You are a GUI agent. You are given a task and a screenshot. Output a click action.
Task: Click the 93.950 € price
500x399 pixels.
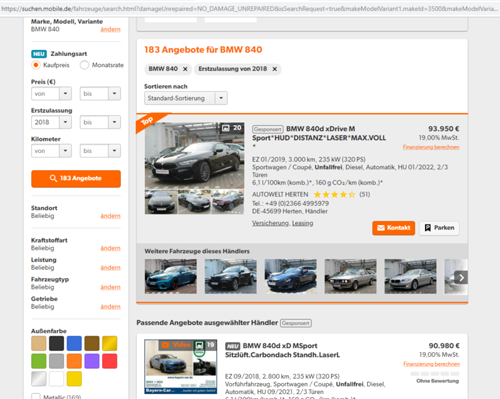point(444,129)
